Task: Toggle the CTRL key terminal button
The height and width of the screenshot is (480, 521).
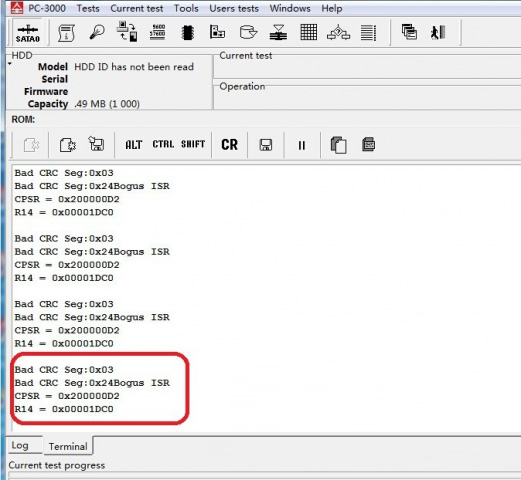Action: coord(163,144)
